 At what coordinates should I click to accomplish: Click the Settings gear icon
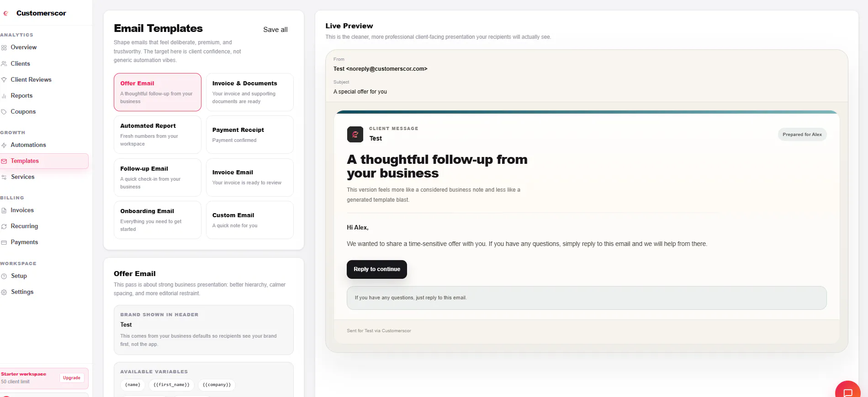[x=4, y=292]
